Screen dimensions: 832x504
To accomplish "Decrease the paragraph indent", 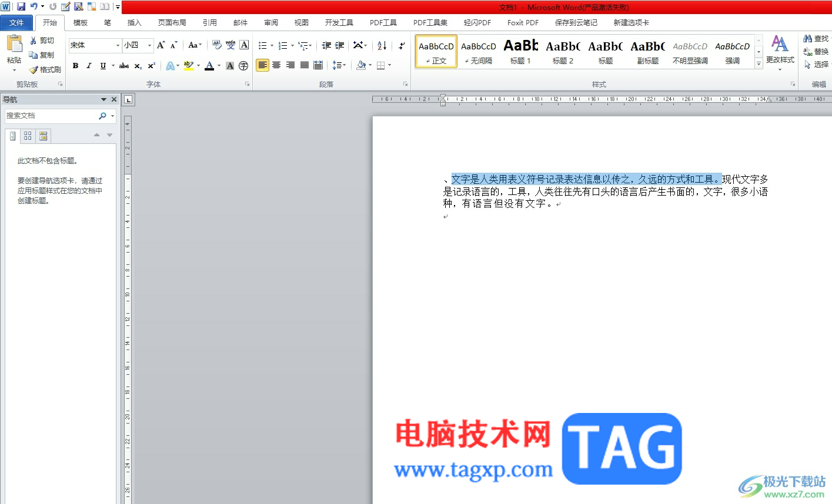I will coord(326,45).
